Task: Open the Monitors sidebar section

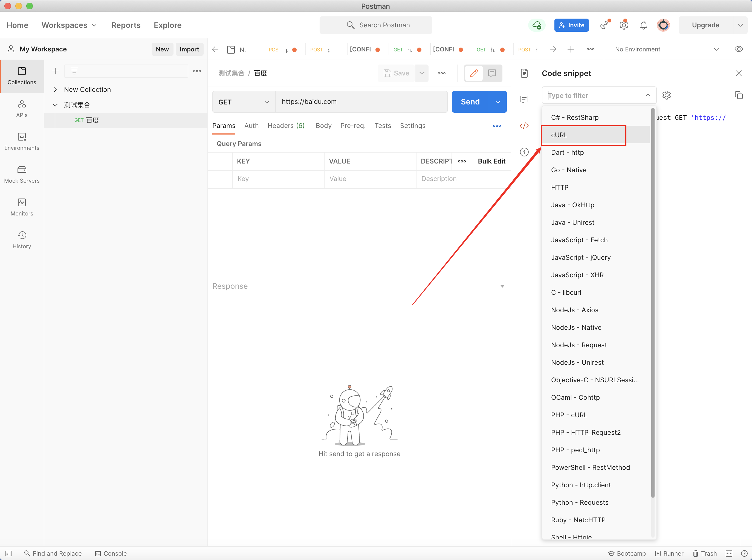Action: point(22,207)
